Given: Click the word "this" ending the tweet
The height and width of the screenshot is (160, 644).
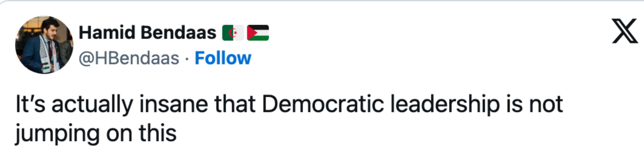Looking at the screenshot, I should tap(158, 133).
